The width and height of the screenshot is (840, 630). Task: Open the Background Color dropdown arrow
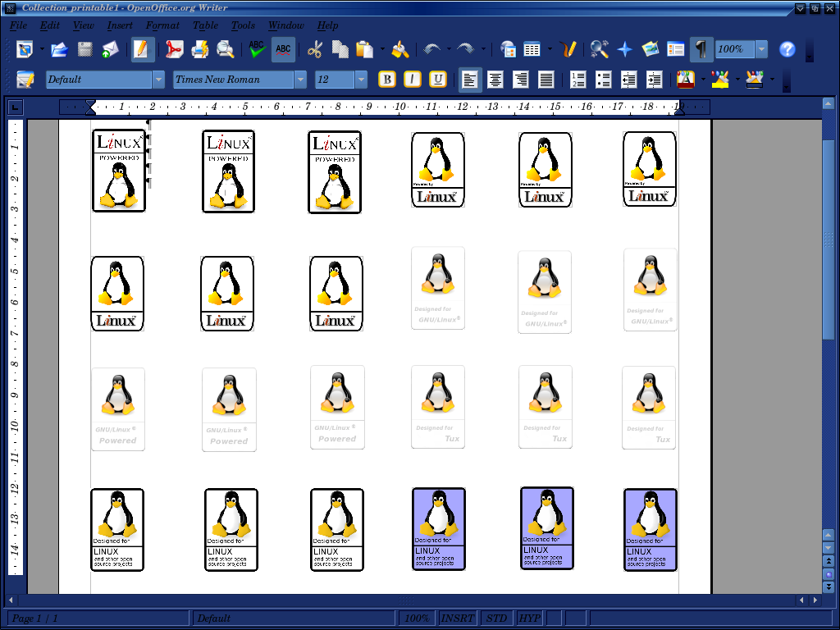(x=772, y=80)
